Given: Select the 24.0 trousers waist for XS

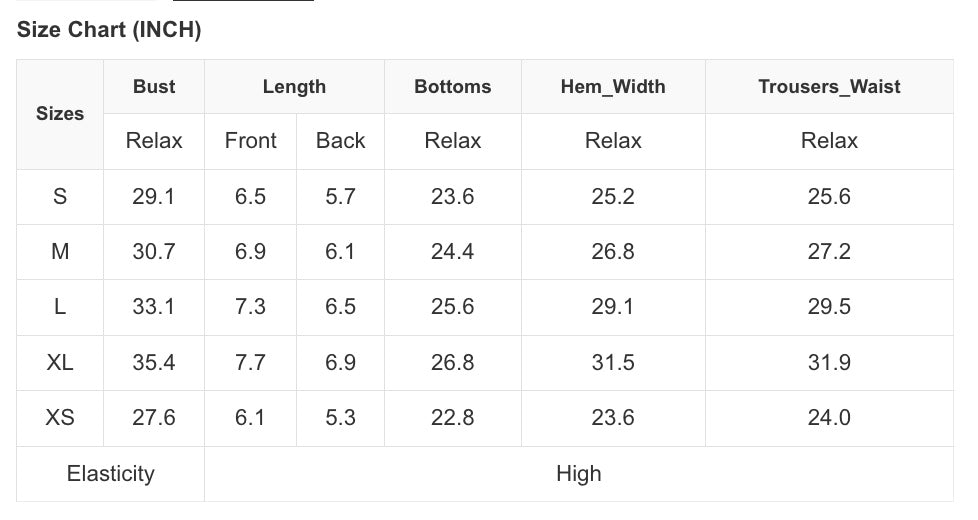Looking at the screenshot, I should coord(829,417).
